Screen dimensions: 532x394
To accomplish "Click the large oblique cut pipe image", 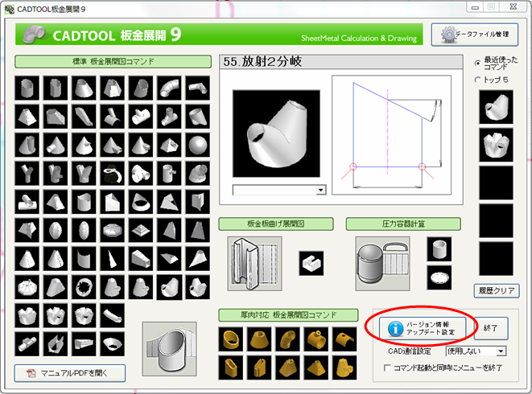I will point(169,349).
